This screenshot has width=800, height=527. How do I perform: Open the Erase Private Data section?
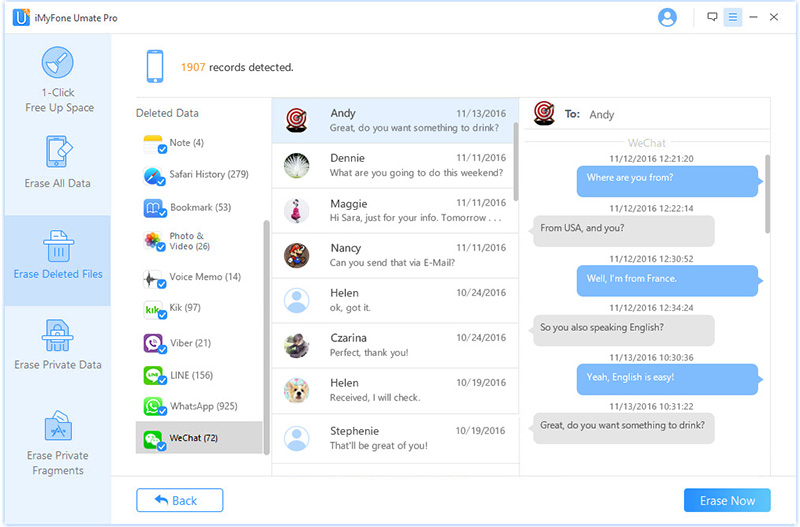coord(56,344)
